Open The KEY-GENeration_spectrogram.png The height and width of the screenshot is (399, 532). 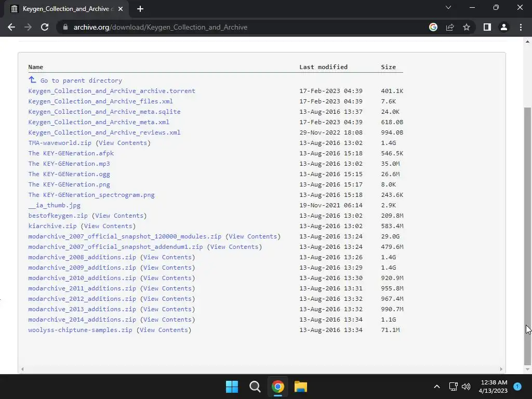[x=91, y=195]
